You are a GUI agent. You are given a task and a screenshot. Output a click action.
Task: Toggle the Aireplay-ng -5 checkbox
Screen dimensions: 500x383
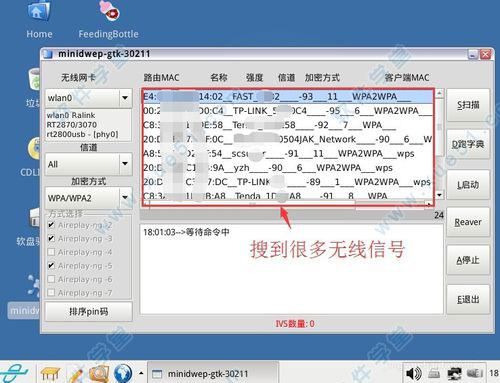pos(51,266)
